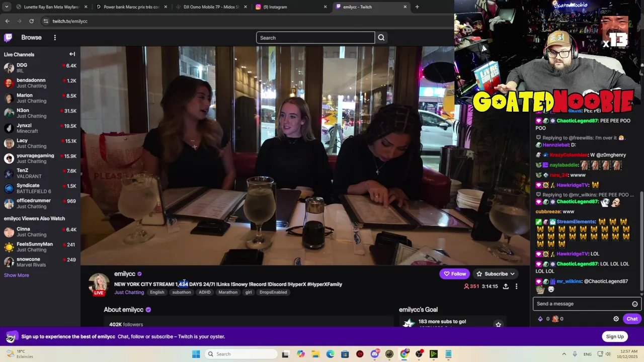Viewport: 644px width, 362px height.
Task: Collapse the Live Channels sidebar arrow
Action: 72,54
